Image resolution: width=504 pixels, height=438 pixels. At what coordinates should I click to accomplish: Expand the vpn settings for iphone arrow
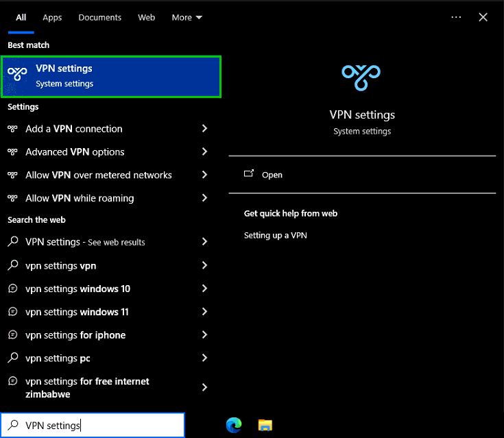click(204, 335)
